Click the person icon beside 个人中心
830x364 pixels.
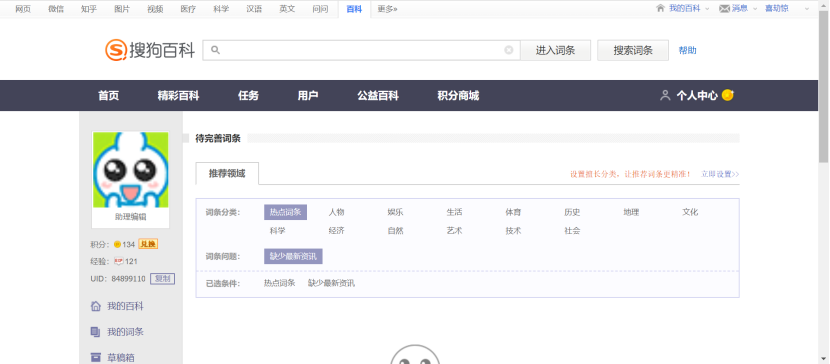665,95
